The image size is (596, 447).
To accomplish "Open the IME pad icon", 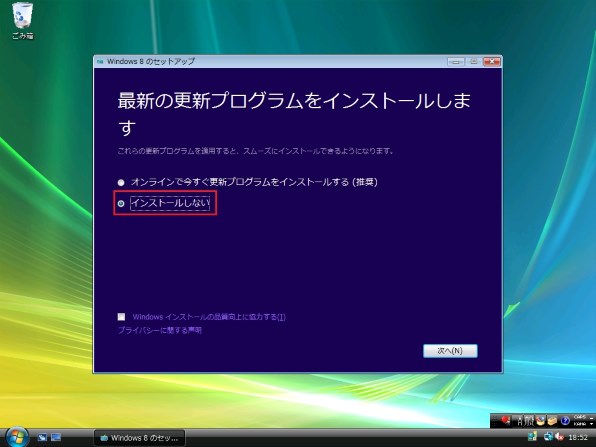I will click(x=540, y=421).
